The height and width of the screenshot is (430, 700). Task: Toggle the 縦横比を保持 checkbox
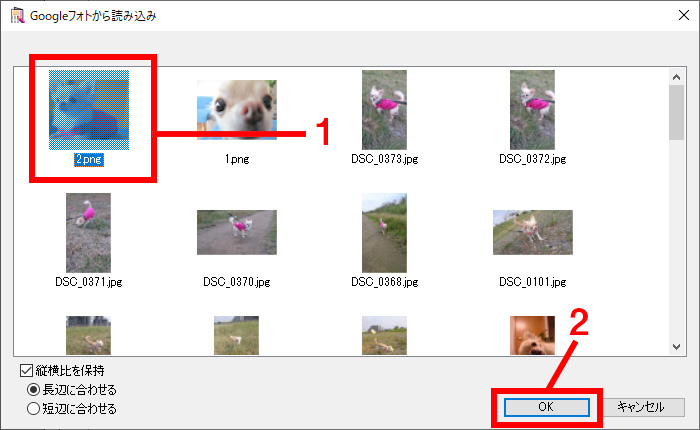point(26,370)
